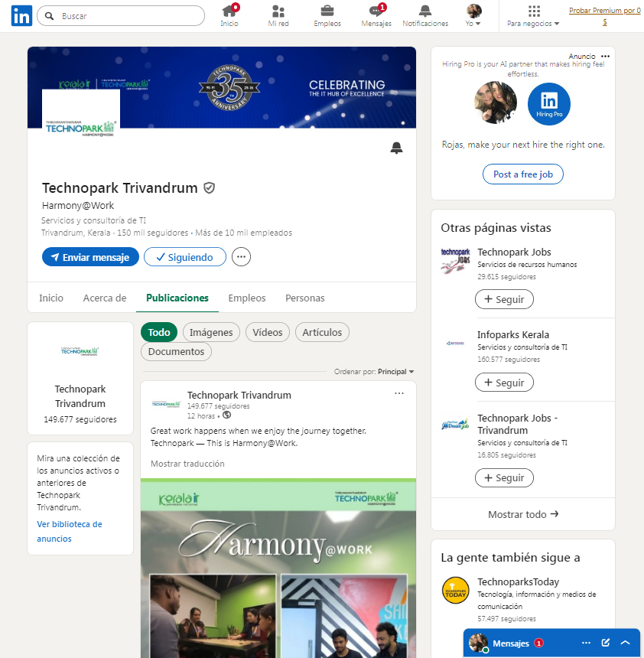This screenshot has height=658, width=644.
Task: Open the Empleos briefcase icon
Action: coord(327,15)
